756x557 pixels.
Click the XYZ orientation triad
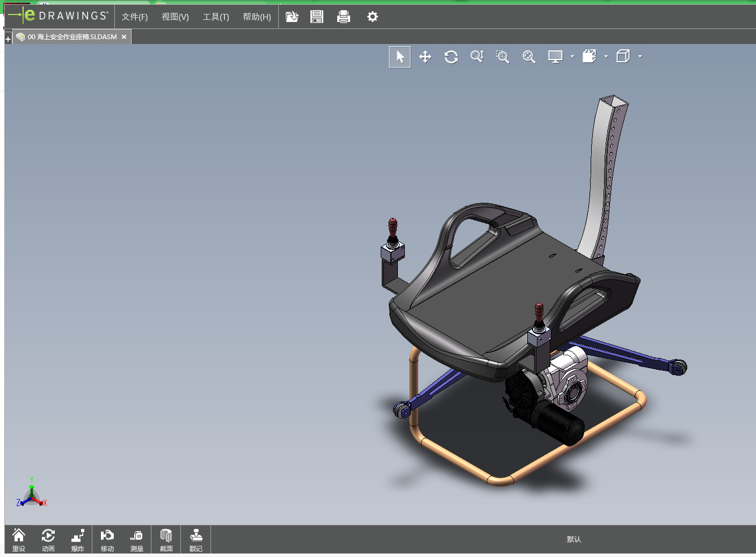pyautogui.click(x=32, y=495)
